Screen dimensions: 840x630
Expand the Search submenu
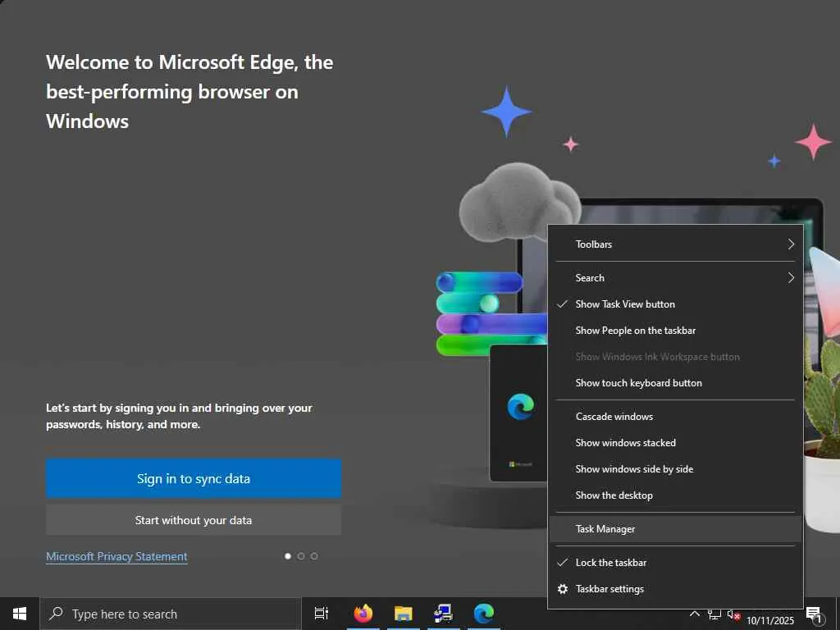click(x=676, y=278)
